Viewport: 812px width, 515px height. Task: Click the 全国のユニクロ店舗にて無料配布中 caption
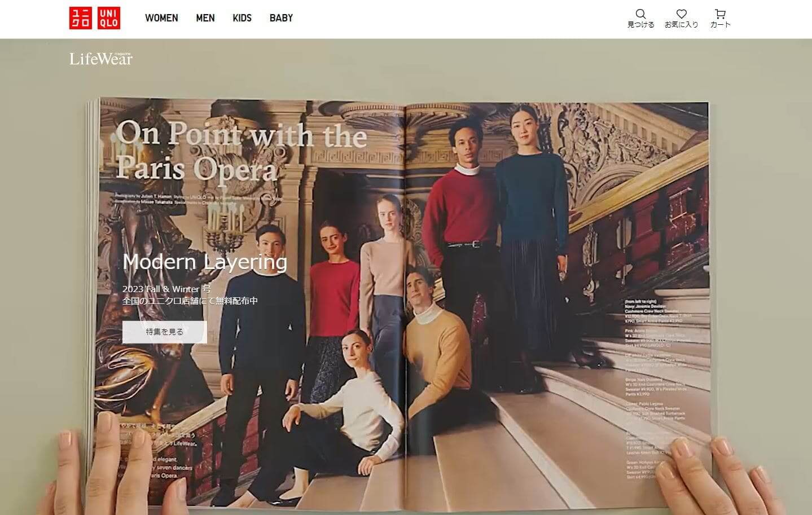point(190,301)
